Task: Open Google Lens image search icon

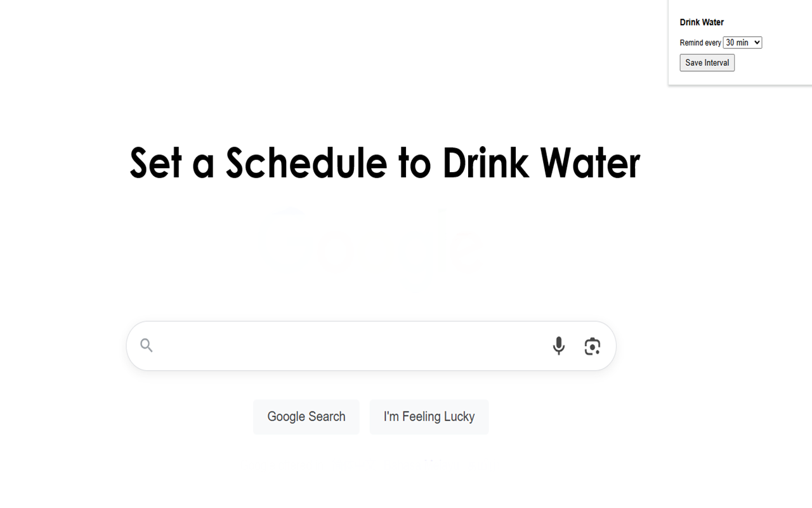Action: [x=592, y=346]
